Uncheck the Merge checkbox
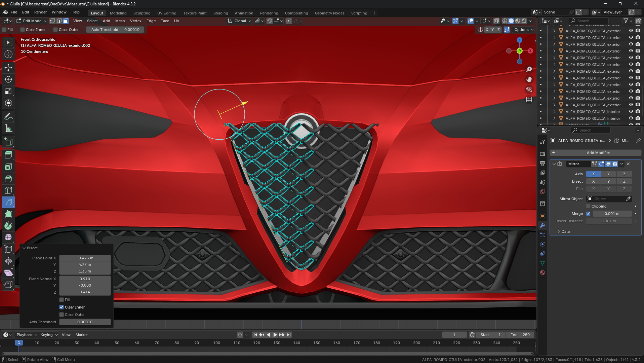The image size is (644, 363). click(588, 214)
